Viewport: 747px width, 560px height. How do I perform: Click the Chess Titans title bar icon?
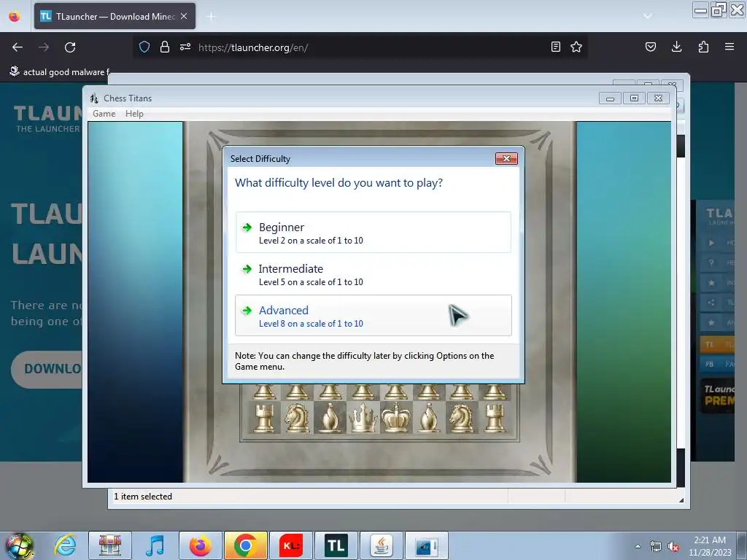point(94,98)
